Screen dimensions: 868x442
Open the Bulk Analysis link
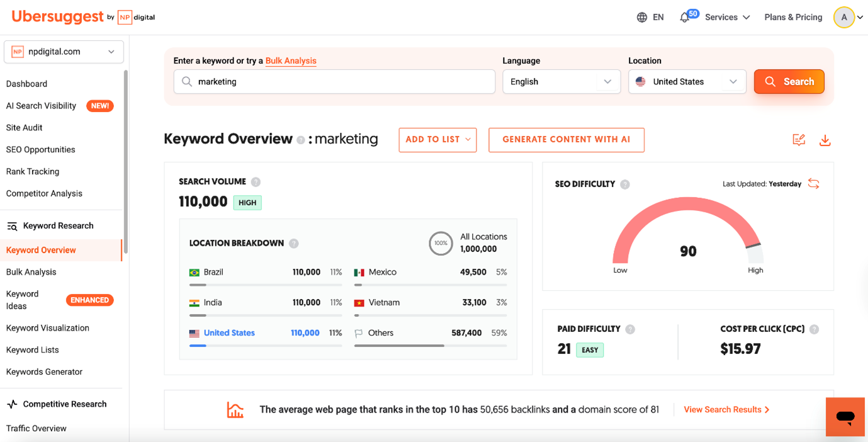tap(291, 61)
